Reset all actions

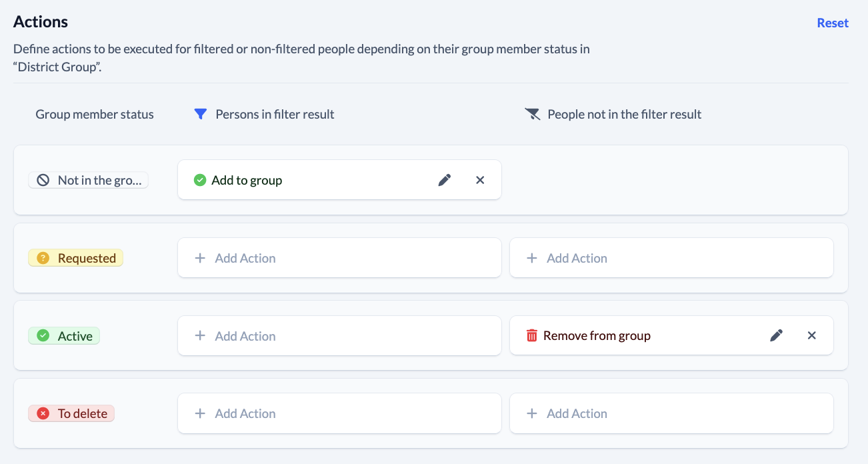pyautogui.click(x=833, y=23)
